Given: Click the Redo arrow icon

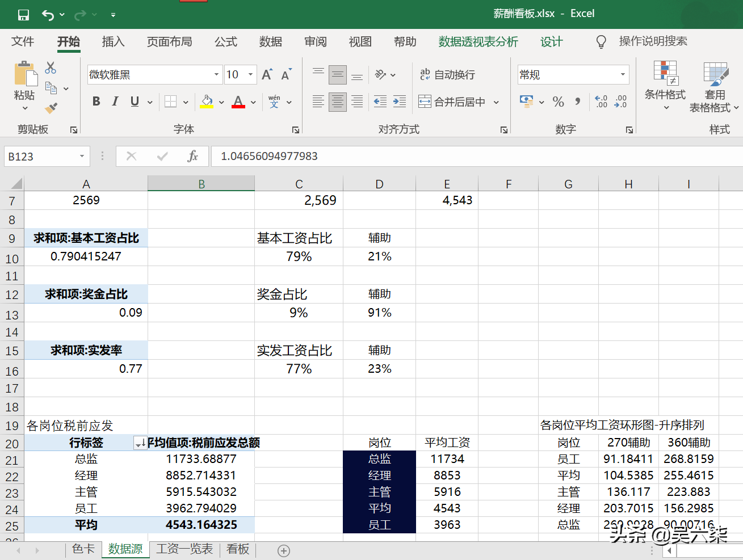Looking at the screenshot, I should tap(81, 15).
